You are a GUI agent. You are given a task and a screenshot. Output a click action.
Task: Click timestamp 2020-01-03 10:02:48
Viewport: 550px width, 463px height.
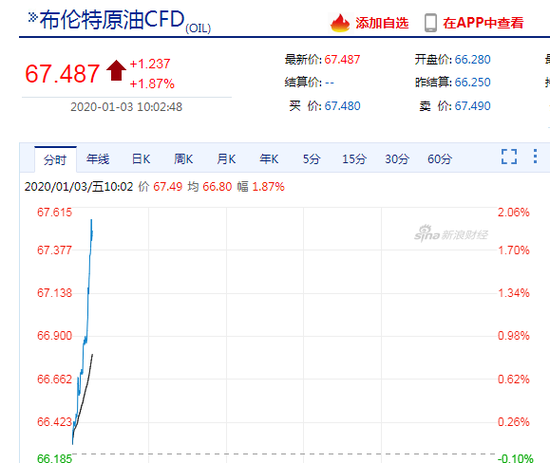pyautogui.click(x=126, y=107)
